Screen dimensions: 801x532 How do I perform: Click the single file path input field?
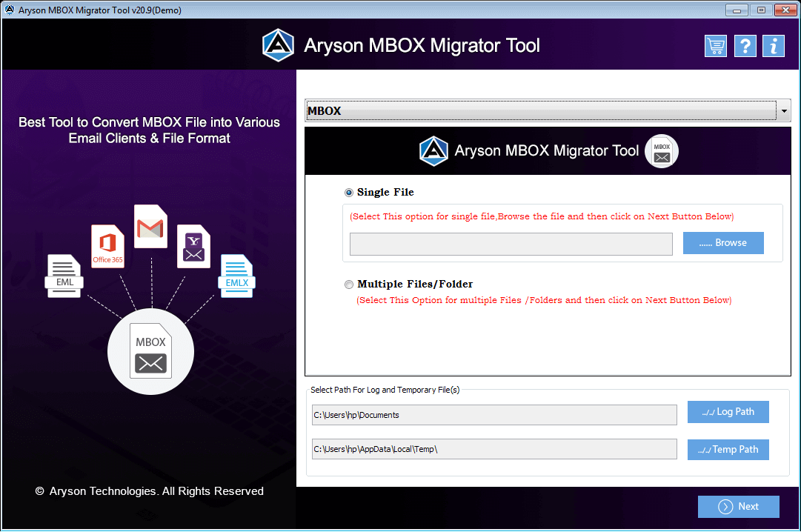[x=511, y=245]
